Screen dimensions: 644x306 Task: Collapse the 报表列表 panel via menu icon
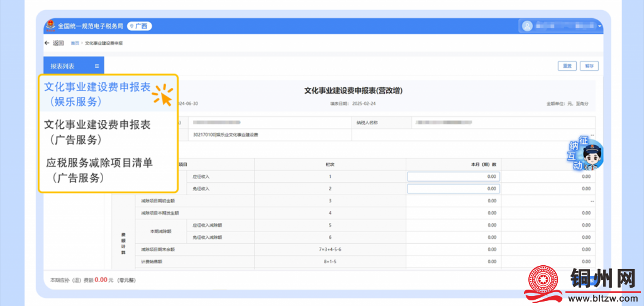coord(97,66)
